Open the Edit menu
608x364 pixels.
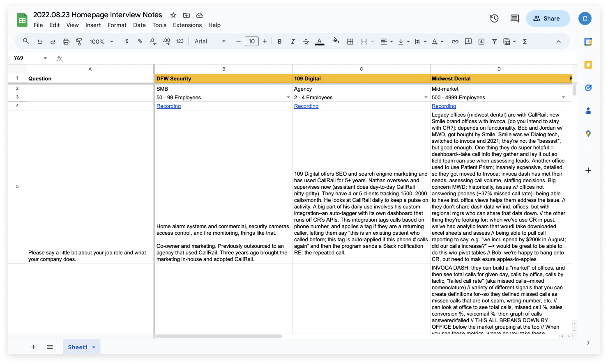click(55, 25)
